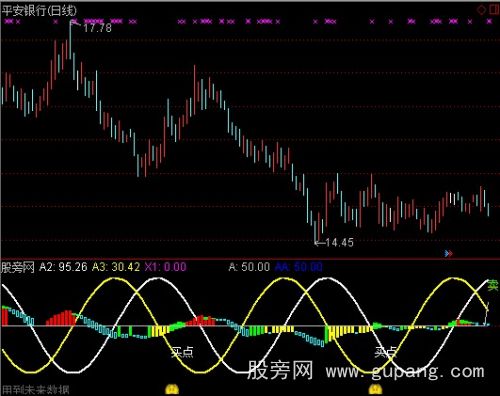Click the blue-red double arrow marker icon
The width and height of the screenshot is (500, 396).
pyautogui.click(x=449, y=254)
